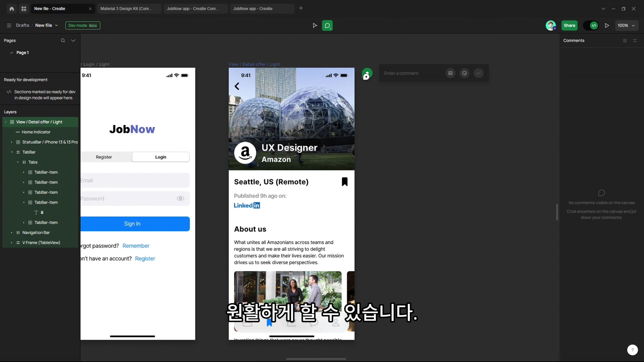Search pages with magnifier icon
The height and width of the screenshot is (362, 644).
(x=63, y=41)
